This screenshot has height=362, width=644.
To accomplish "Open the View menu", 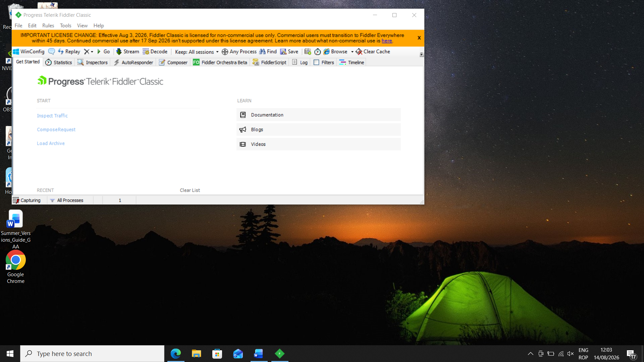I will tap(82, 25).
